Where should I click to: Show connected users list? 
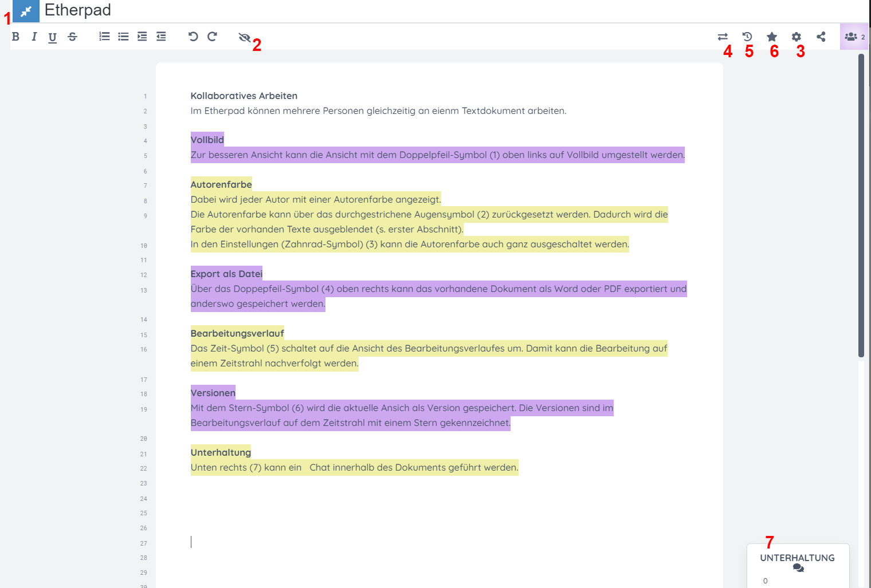[854, 37]
